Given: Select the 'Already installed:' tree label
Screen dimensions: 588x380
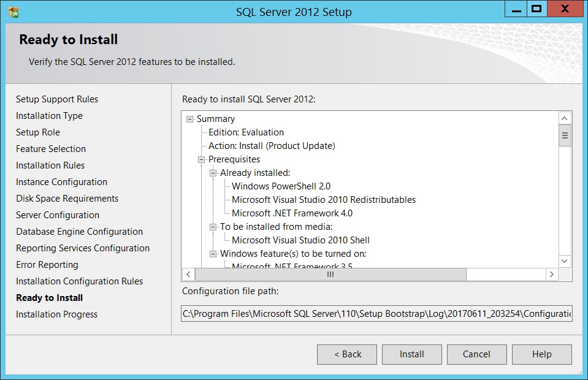Looking at the screenshot, I should click(x=255, y=173).
